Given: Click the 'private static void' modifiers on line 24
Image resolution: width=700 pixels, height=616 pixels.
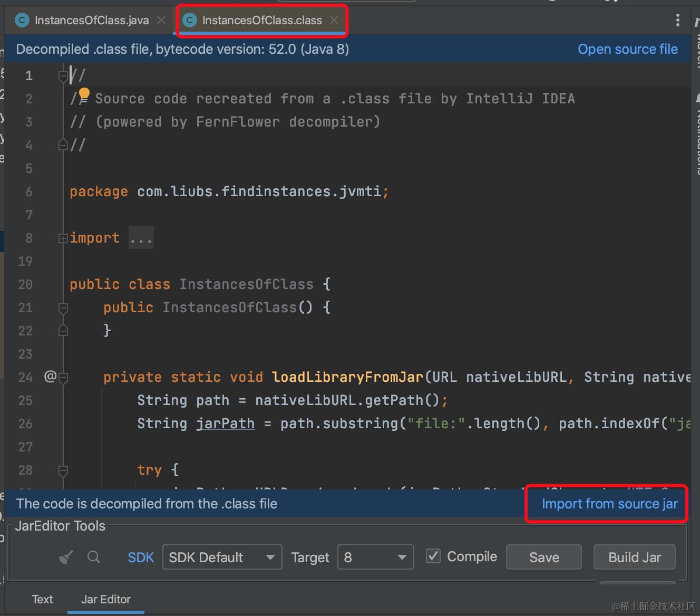Looking at the screenshot, I should [x=183, y=378].
